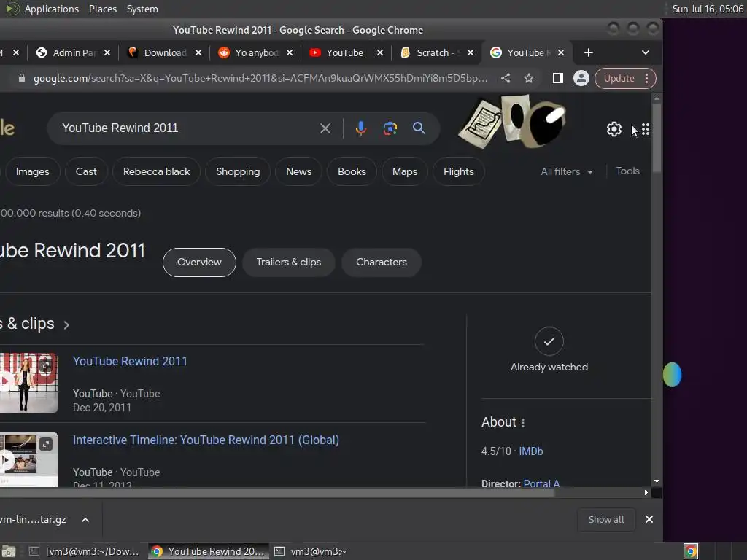Open the Chrome profile avatar
The image size is (747, 560).
point(581,79)
